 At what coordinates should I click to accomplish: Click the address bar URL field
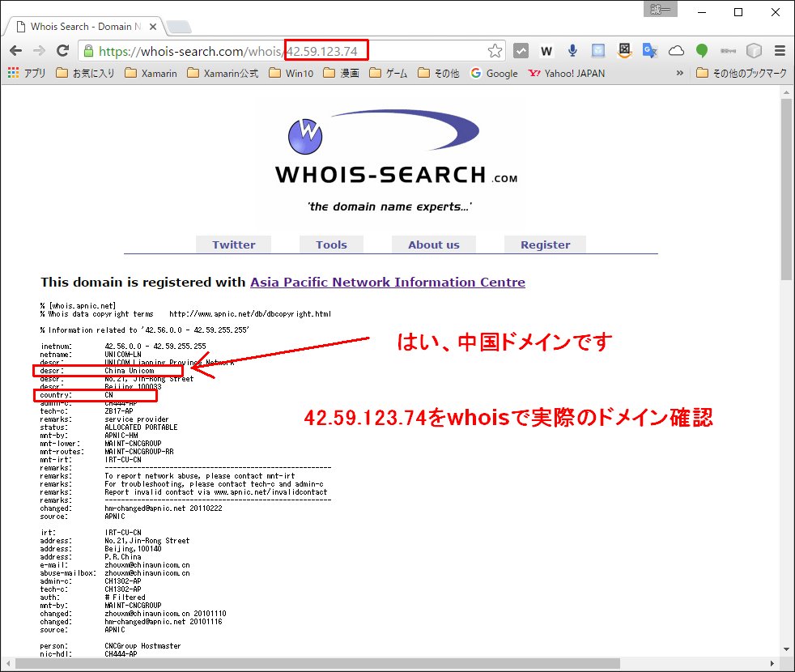(x=291, y=51)
